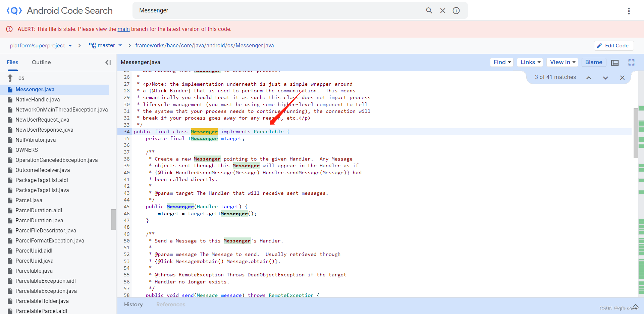
Task: Open the Find dropdown
Action: pyautogui.click(x=502, y=62)
